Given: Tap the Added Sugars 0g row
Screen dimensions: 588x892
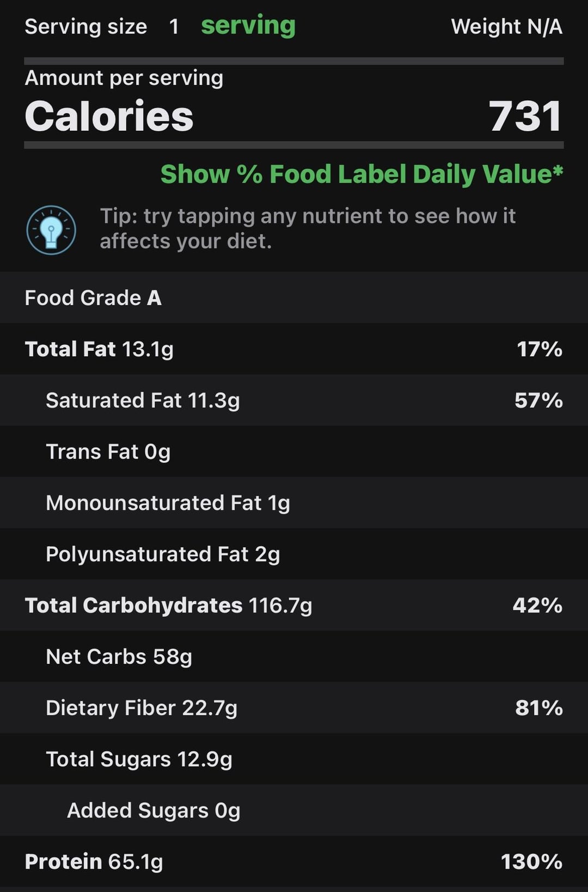Looking at the screenshot, I should [294, 810].
